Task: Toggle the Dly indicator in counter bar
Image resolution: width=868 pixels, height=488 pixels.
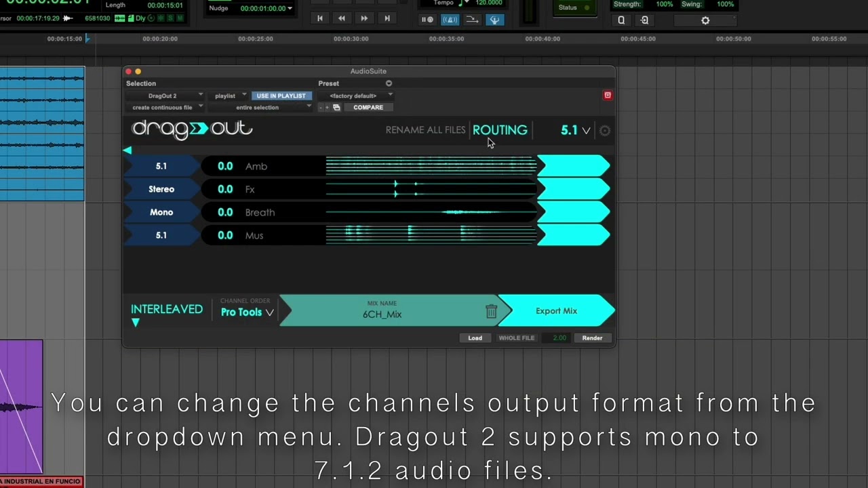Action: click(x=140, y=18)
